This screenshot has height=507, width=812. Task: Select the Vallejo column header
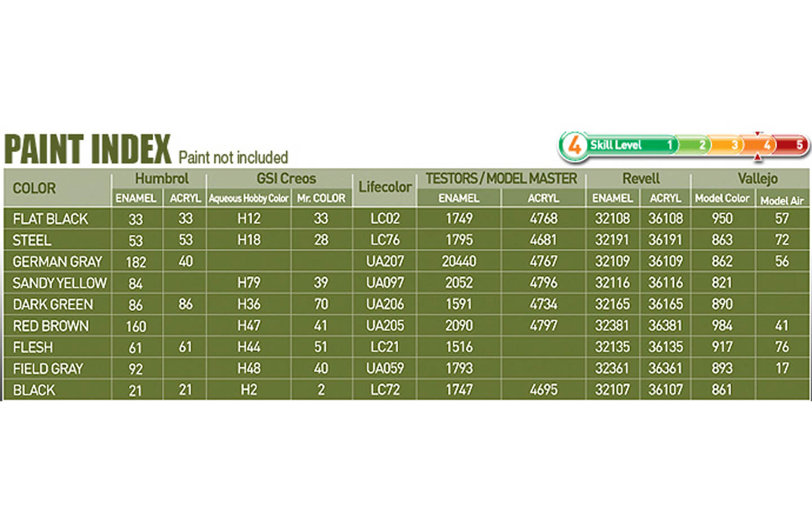757,179
